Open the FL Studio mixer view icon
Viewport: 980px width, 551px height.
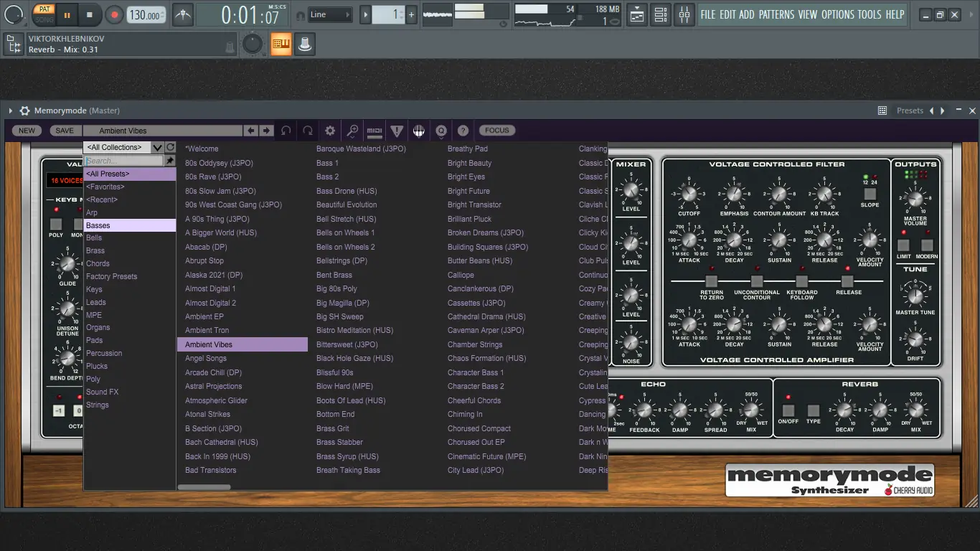point(684,14)
